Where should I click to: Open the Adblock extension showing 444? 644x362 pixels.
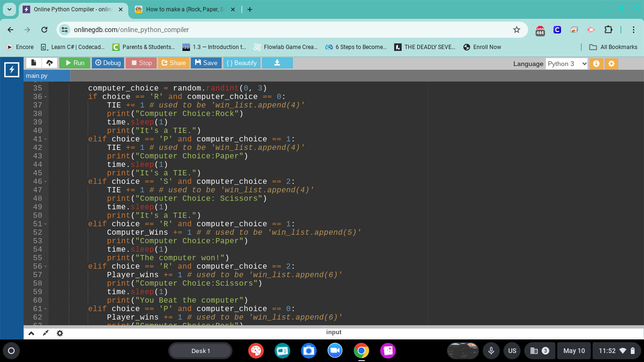coord(540,31)
